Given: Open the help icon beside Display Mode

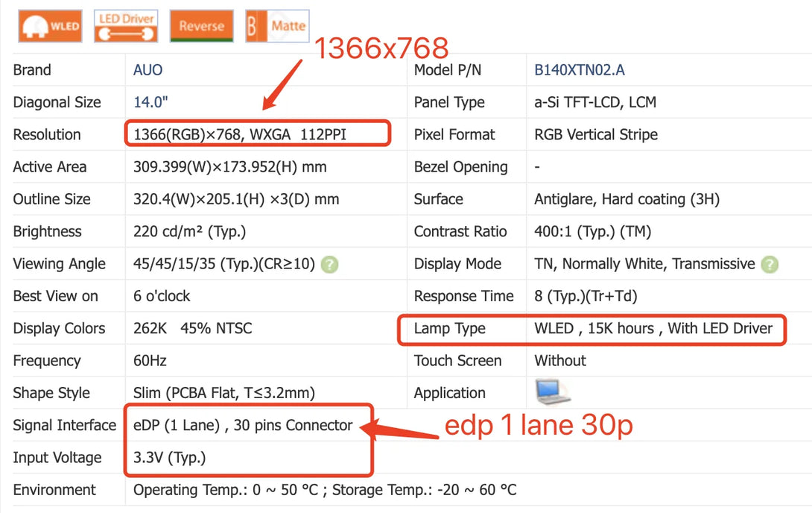Looking at the screenshot, I should tap(770, 264).
